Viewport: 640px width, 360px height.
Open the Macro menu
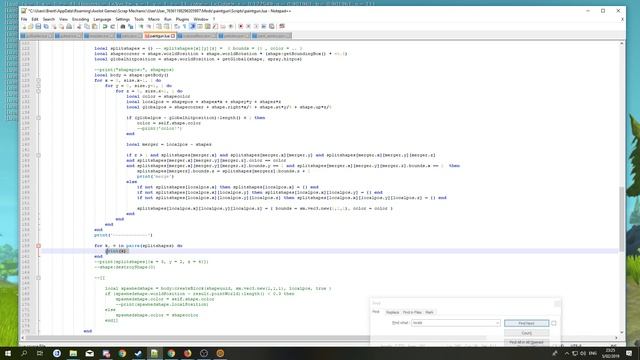154,19
